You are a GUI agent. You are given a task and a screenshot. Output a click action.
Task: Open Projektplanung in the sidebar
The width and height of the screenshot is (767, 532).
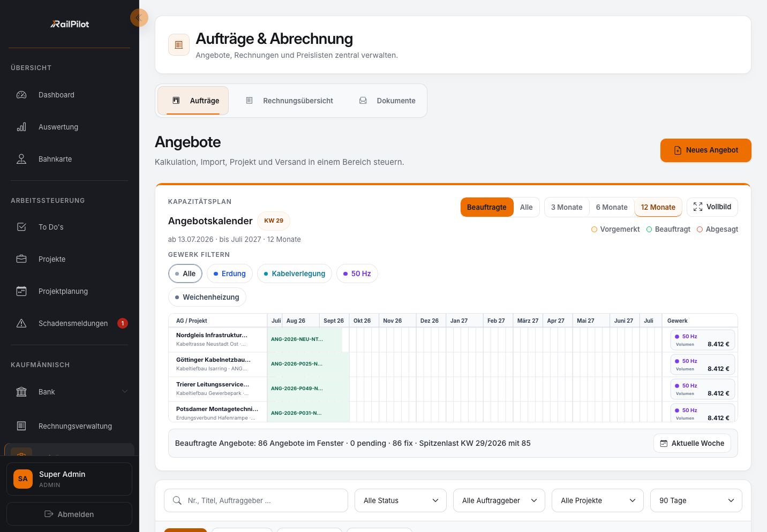[69, 291]
